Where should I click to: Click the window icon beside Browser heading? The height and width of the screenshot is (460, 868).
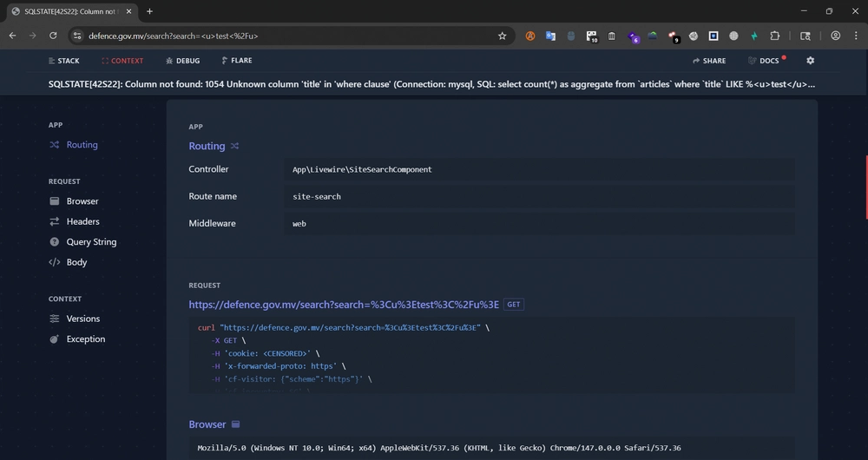point(236,424)
